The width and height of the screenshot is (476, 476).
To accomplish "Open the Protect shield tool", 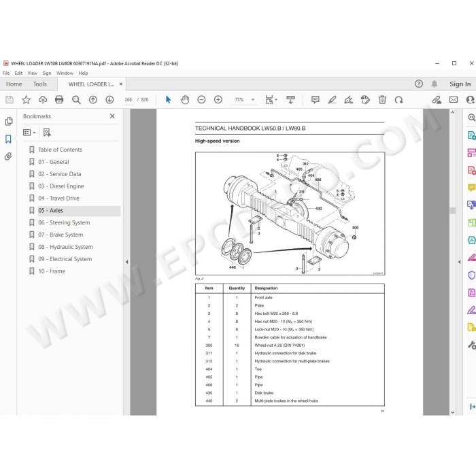I will pos(471,275).
